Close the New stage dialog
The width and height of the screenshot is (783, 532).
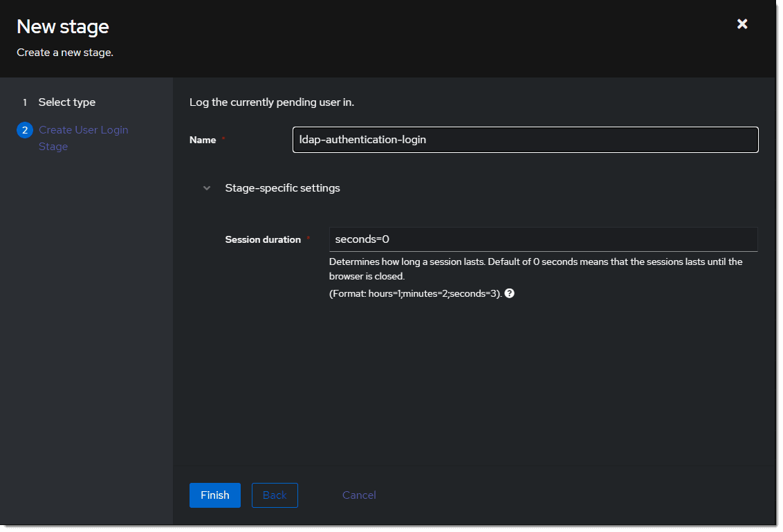[742, 24]
